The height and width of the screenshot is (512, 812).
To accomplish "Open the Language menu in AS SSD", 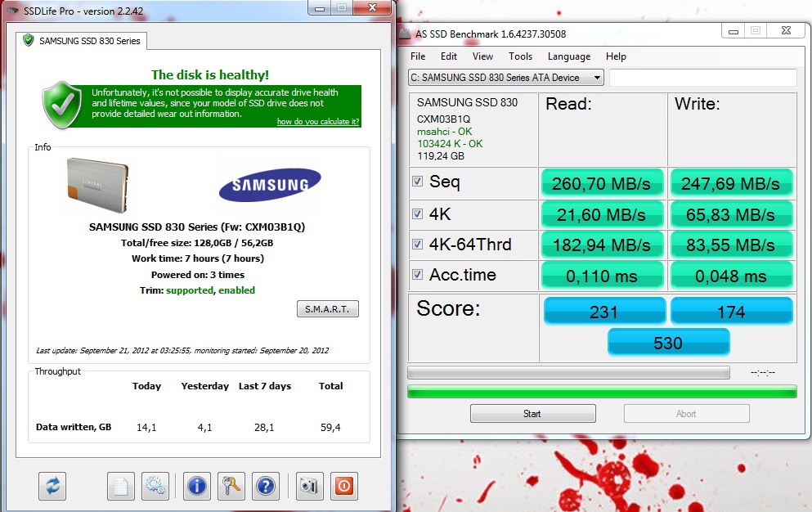I will (569, 56).
